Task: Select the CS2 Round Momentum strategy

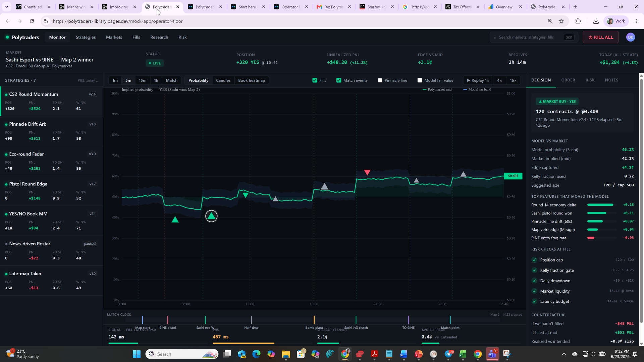Action: click(x=52, y=101)
